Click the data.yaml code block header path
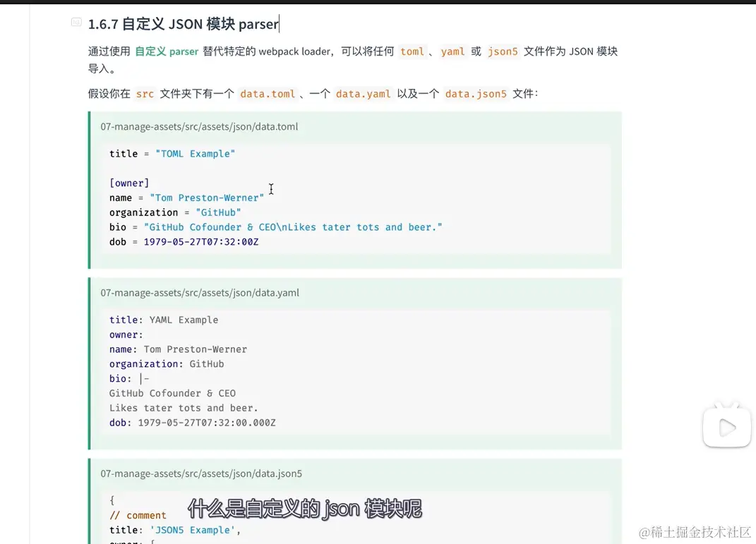756x544 pixels. pos(200,293)
